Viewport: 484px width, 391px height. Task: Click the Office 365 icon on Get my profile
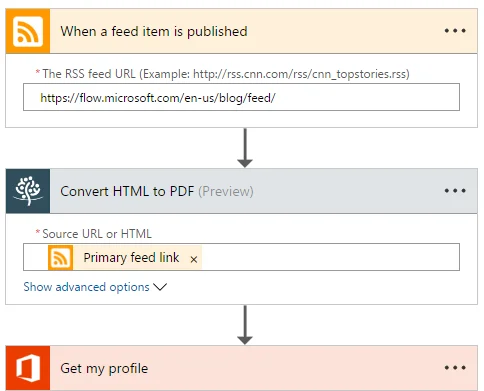coord(28,368)
